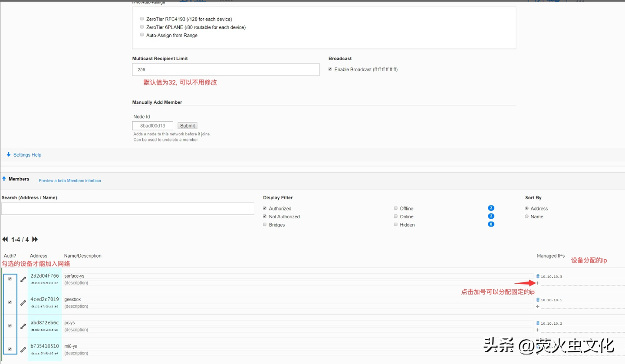Viewport: 625px width, 364px height.
Task: Select Name radio button under Sort By
Action: point(527,216)
